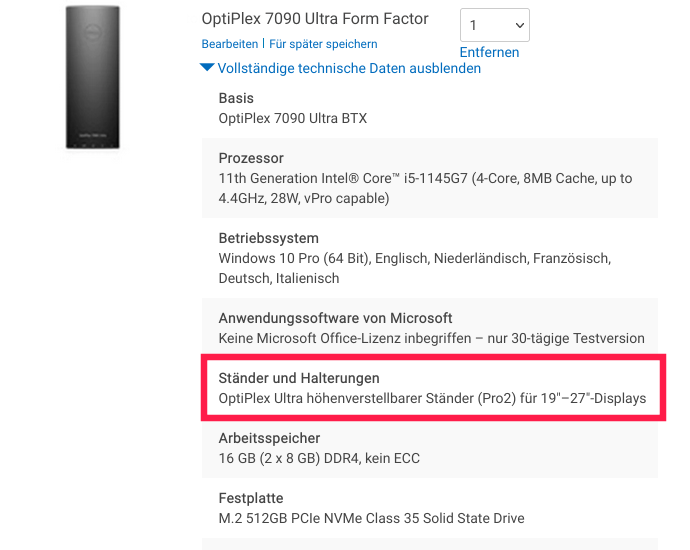Click M.2 512GB PCIe NVMe drive text

pos(371,518)
